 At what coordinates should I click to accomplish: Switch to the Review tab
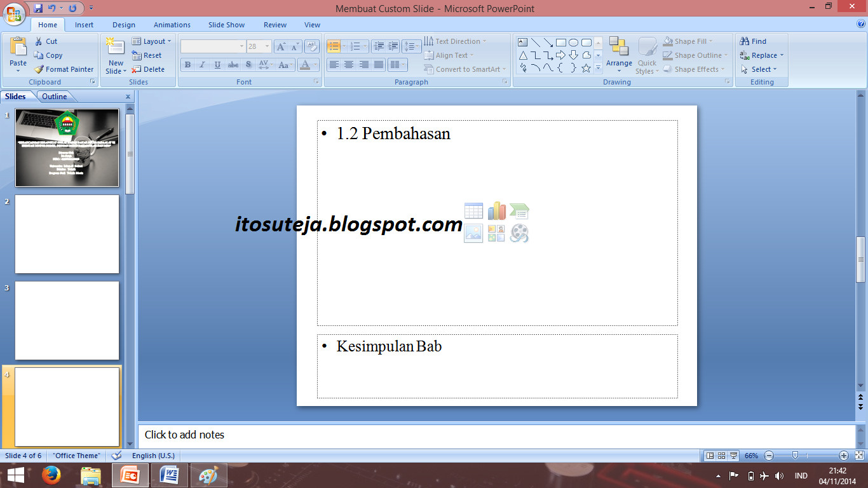tap(275, 25)
